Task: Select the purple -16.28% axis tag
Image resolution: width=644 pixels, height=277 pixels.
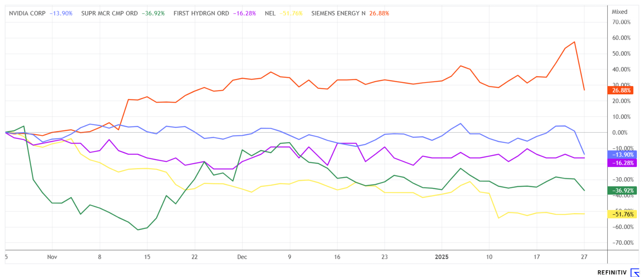Action: pyautogui.click(x=622, y=163)
